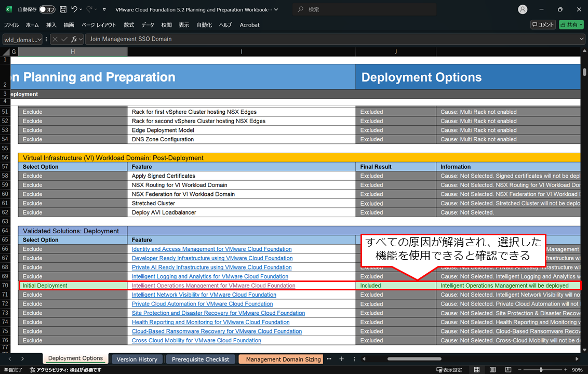Screen dimensions: 588x374
Task: Select column J header
Action: (x=396, y=52)
